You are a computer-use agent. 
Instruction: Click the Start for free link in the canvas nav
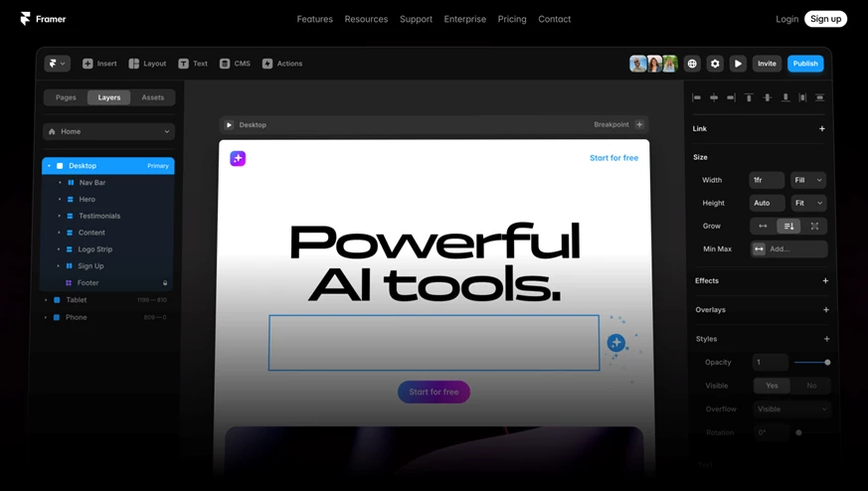(613, 158)
